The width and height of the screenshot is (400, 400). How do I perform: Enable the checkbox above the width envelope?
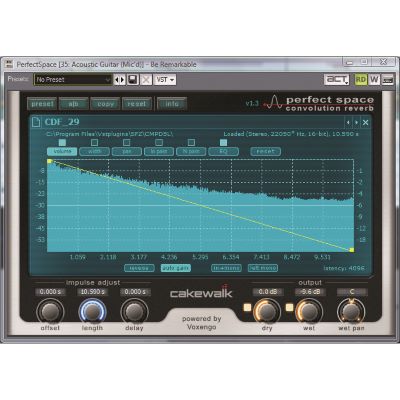point(95,142)
